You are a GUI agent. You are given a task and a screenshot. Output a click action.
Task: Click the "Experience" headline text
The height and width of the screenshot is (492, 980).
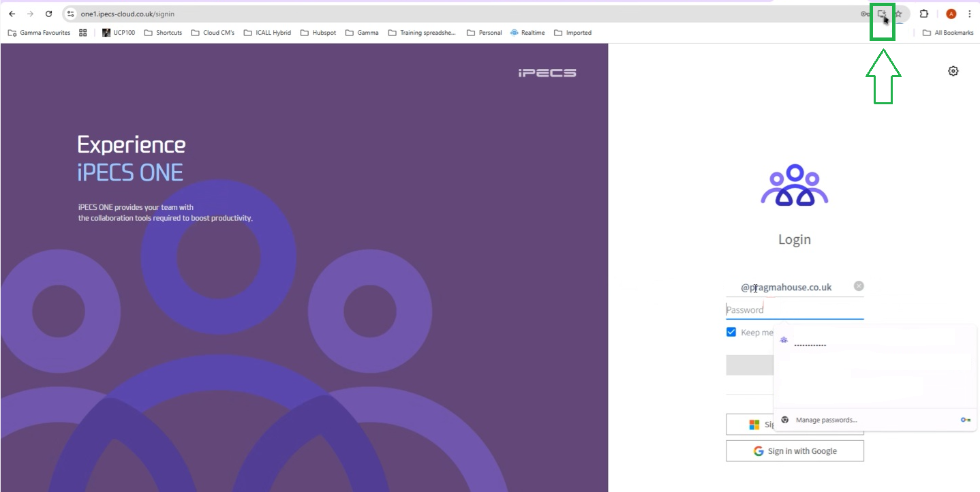pyautogui.click(x=132, y=144)
